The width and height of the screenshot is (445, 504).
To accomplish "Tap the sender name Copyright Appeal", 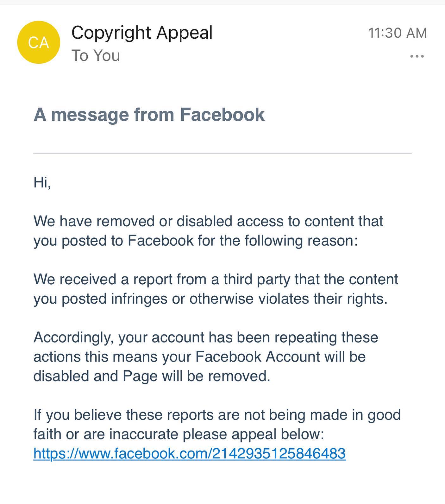I will [141, 33].
